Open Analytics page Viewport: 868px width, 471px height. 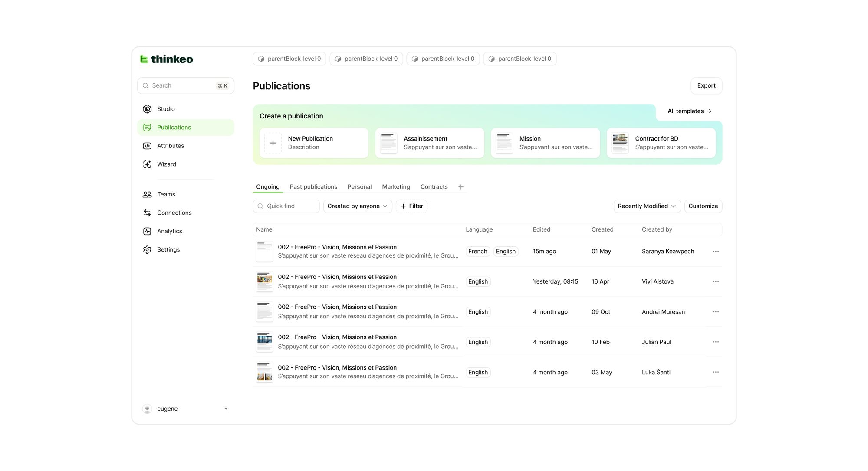[x=185, y=231]
